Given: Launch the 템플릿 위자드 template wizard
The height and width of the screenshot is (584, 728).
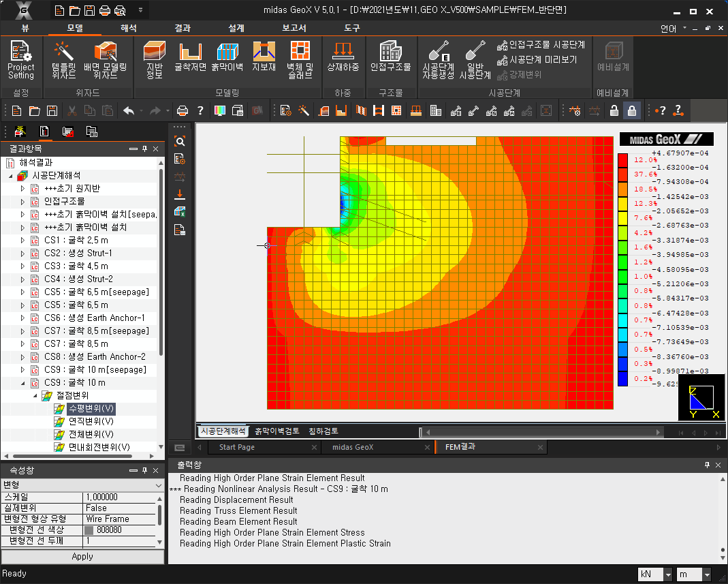Looking at the screenshot, I should pyautogui.click(x=63, y=60).
